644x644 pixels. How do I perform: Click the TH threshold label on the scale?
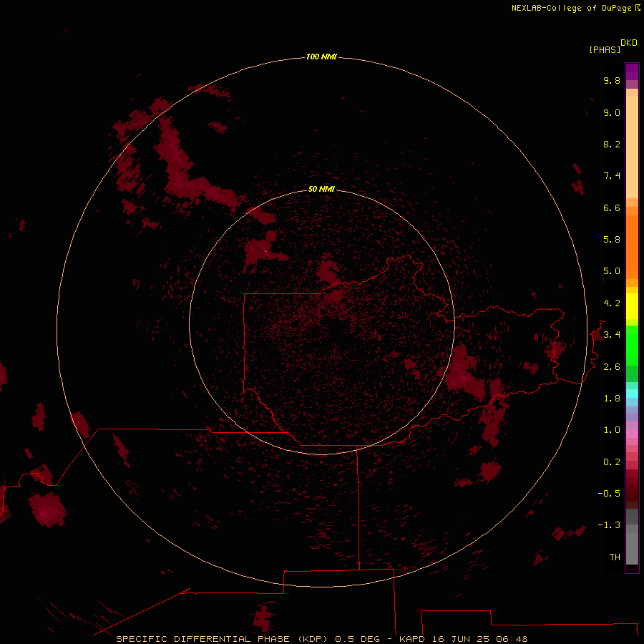[x=615, y=557]
